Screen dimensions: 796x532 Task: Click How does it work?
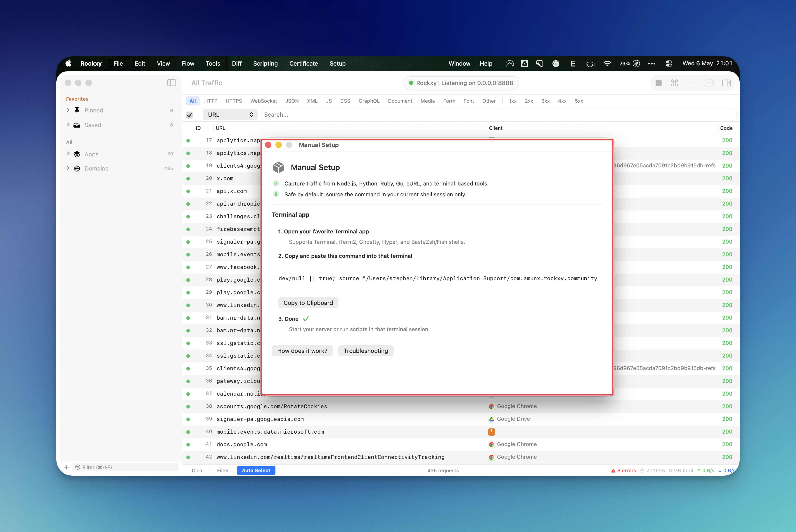[302, 351]
